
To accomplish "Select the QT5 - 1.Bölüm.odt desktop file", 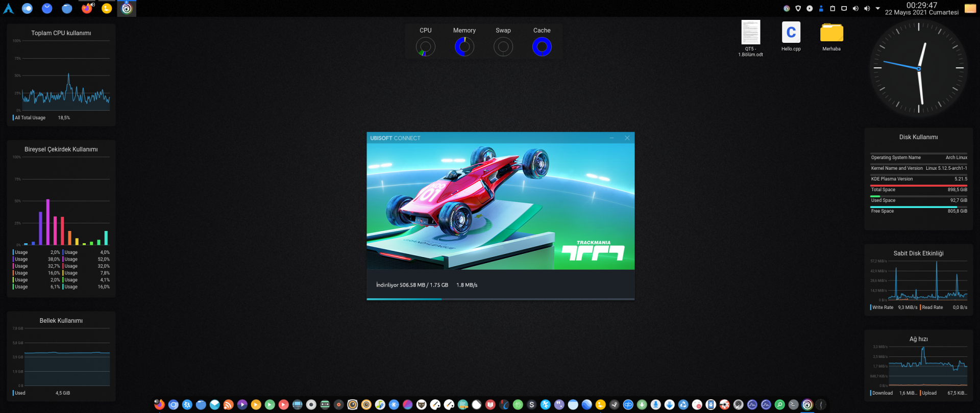I will click(750, 38).
